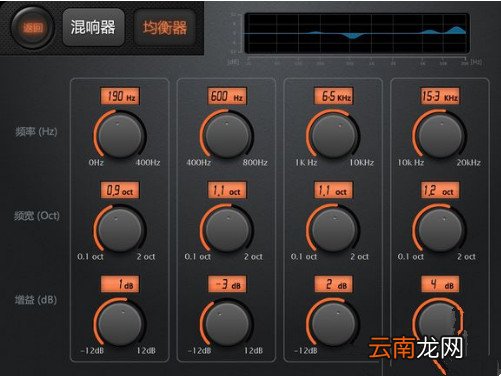
Task: Click the 1.2 oct bandwidth readout
Action: tap(440, 190)
